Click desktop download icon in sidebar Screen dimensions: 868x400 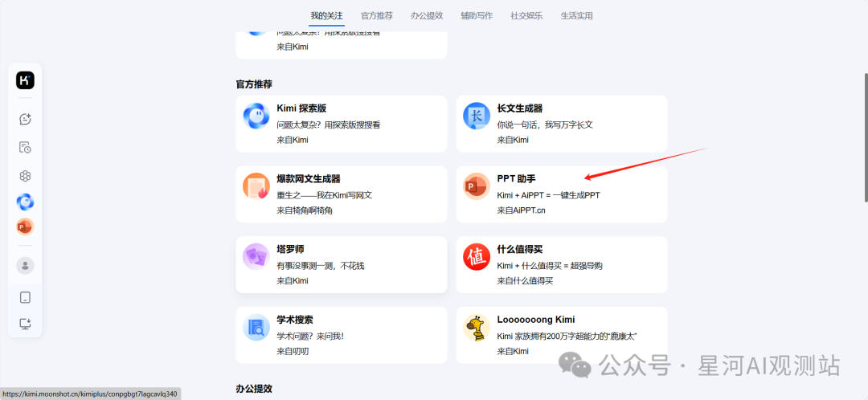click(25, 324)
